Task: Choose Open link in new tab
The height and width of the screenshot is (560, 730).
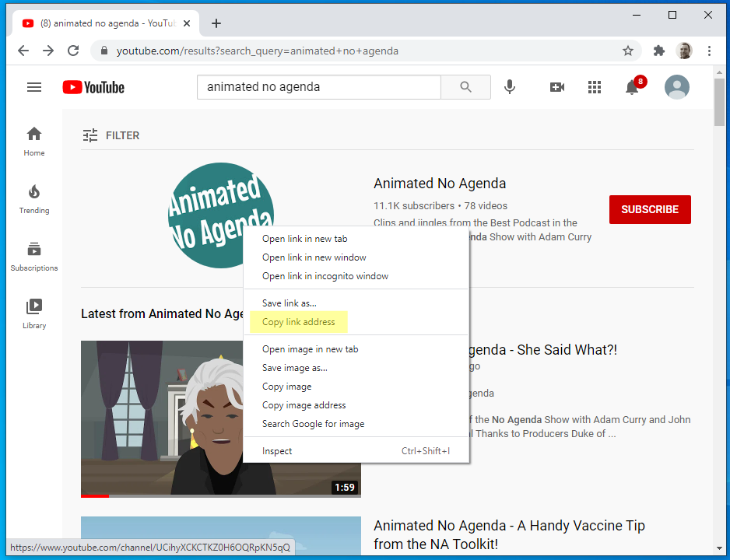Action: [356, 239]
